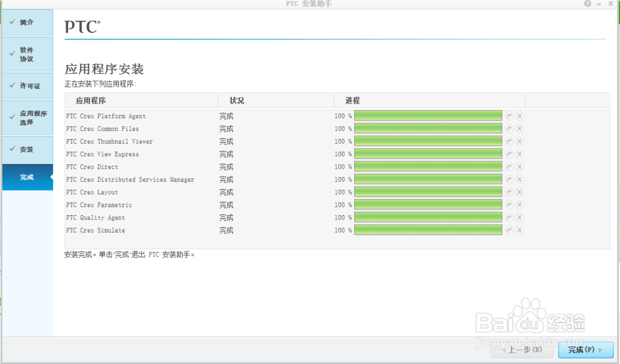Open the help question mark icon
The width and height of the screenshot is (620, 364).
tap(588, 4)
